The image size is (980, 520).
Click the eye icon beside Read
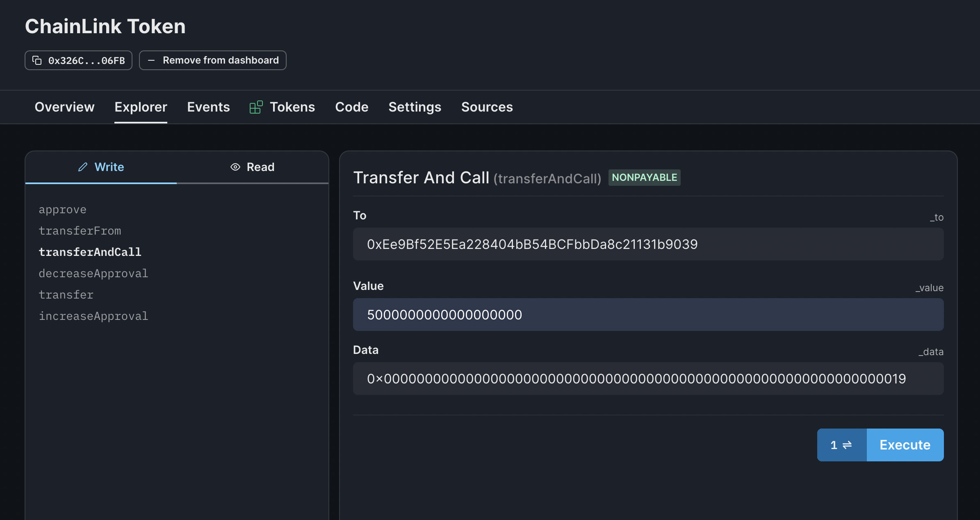click(x=235, y=167)
